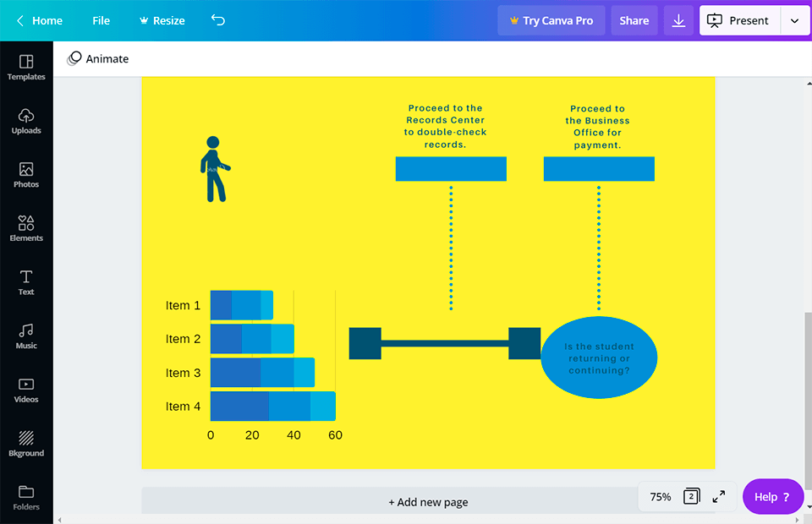Click the download icon button

678,20
